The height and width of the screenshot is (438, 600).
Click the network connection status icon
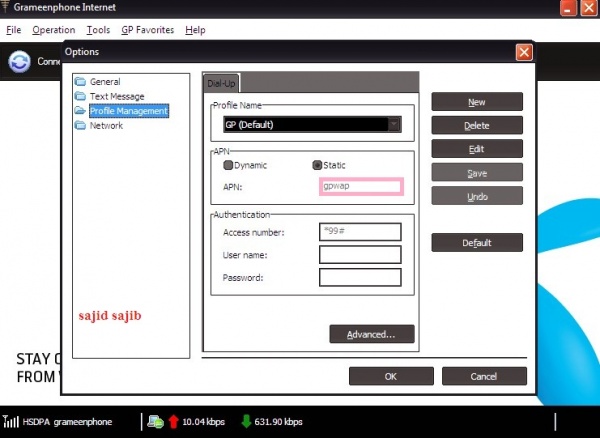pos(156,422)
